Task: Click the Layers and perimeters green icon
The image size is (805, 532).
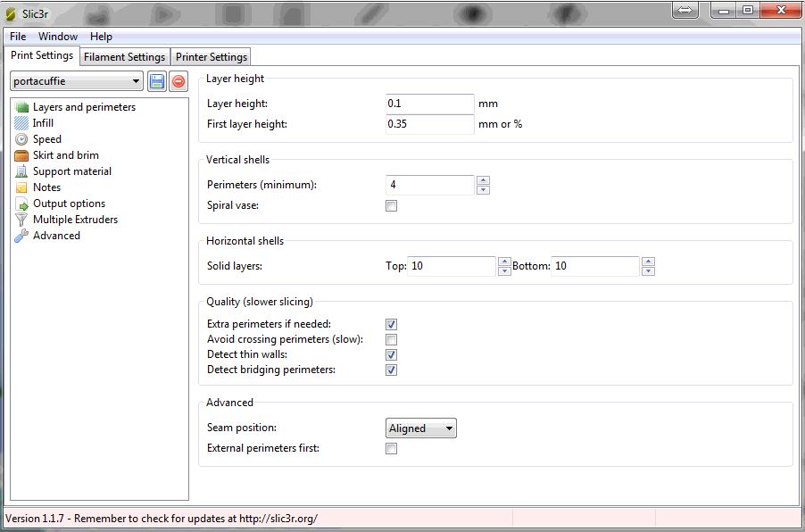Action: click(21, 107)
